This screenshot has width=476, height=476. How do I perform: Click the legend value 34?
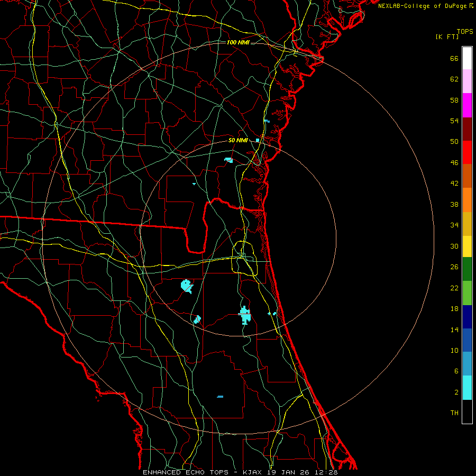tap(454, 225)
